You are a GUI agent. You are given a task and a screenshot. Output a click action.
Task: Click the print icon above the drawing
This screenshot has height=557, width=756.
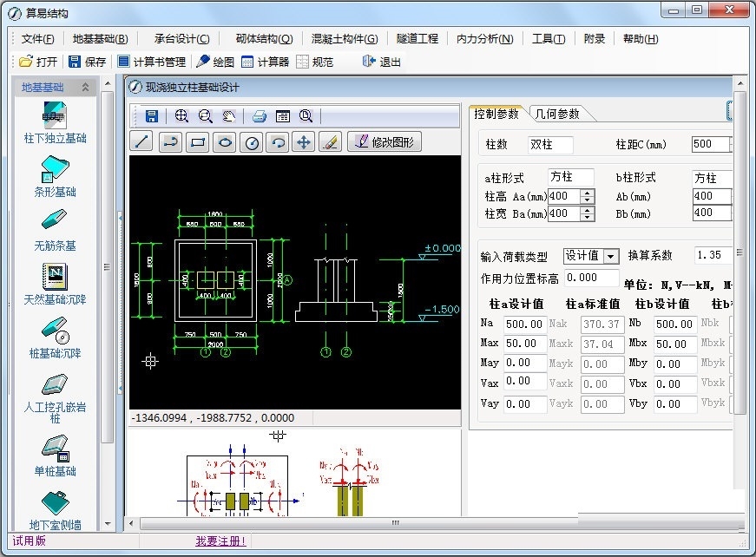[259, 116]
